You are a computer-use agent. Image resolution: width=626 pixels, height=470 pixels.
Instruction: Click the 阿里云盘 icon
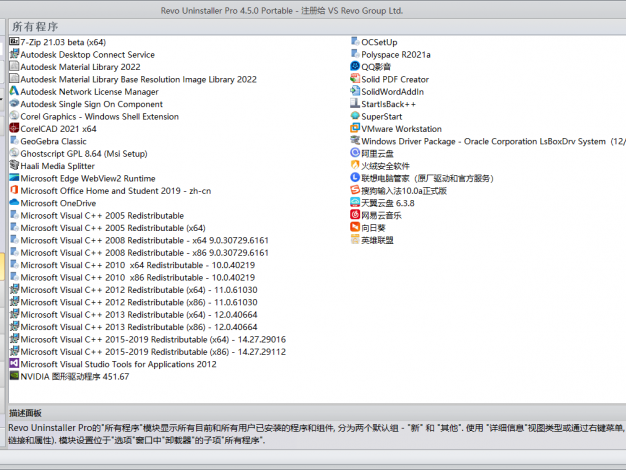coord(355,153)
